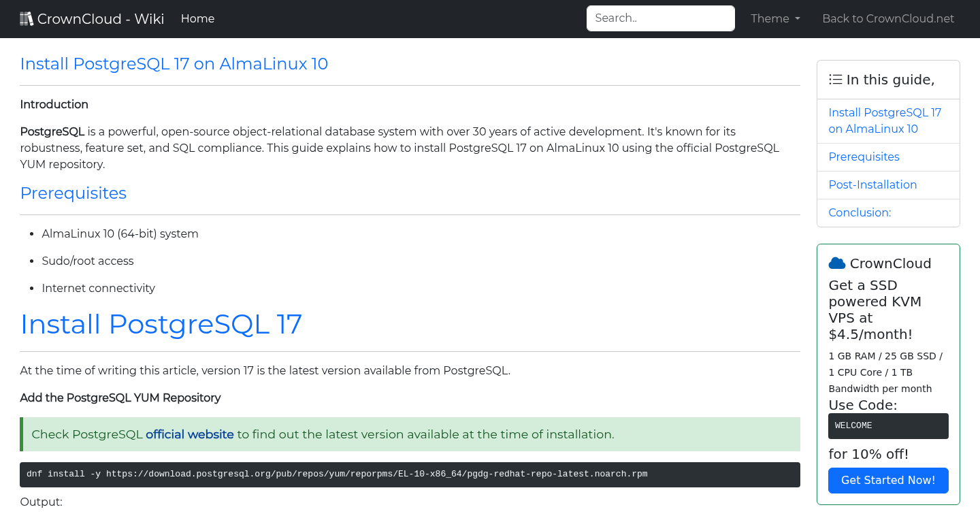Viewport: 980px width, 518px height.
Task: Click the cloud icon next to CrownCloud
Action: point(838,263)
